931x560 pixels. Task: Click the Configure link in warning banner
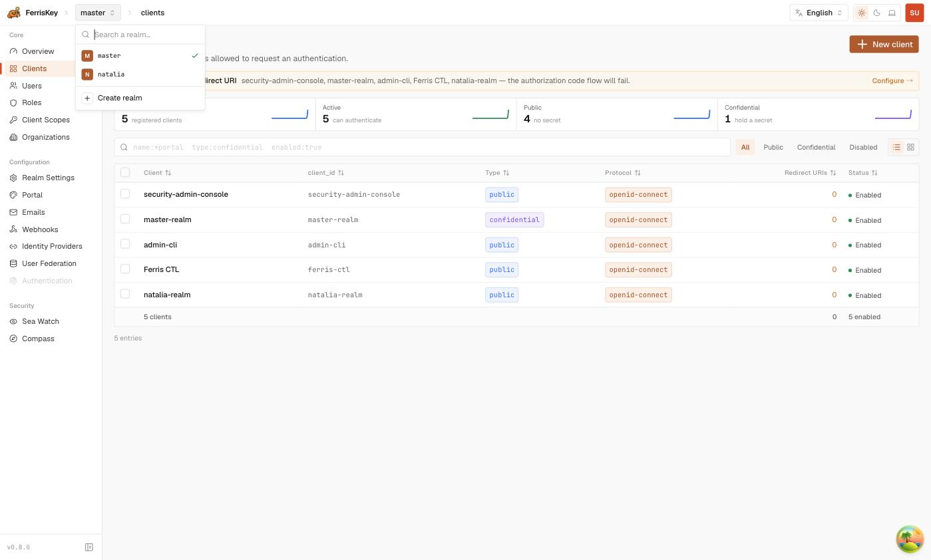[x=892, y=80]
